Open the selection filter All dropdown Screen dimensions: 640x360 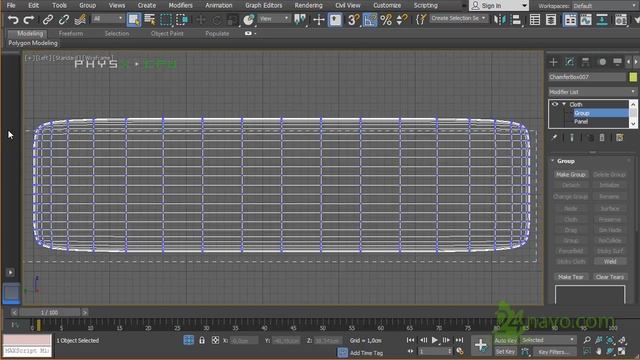point(107,19)
